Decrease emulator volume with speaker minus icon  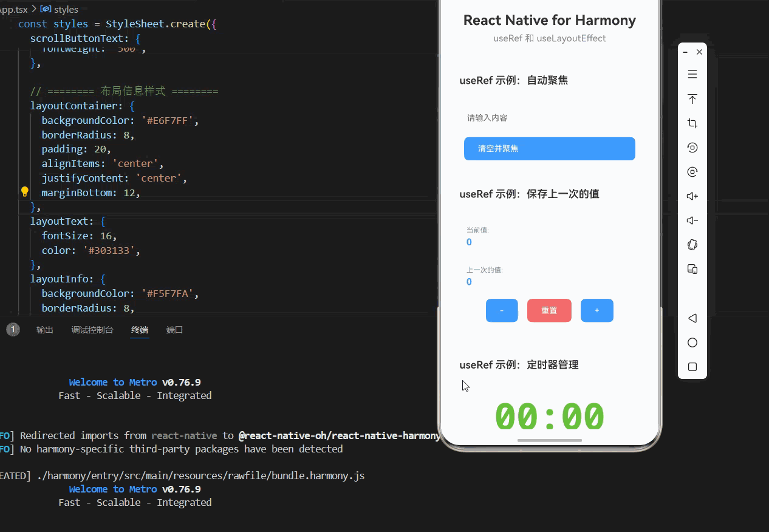coord(692,220)
